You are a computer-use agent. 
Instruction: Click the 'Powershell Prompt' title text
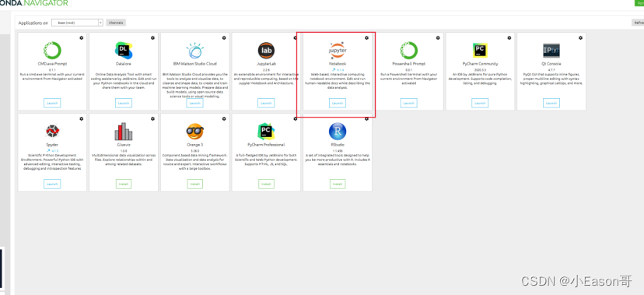coord(408,64)
